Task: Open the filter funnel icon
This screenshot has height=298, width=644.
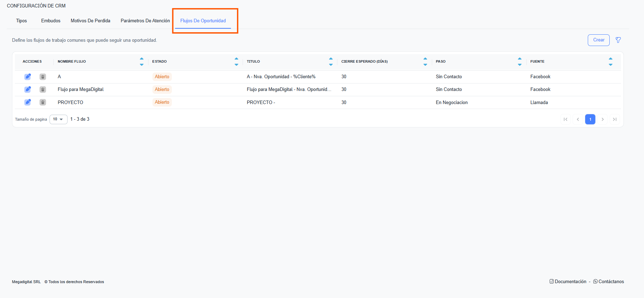Action: 618,40
